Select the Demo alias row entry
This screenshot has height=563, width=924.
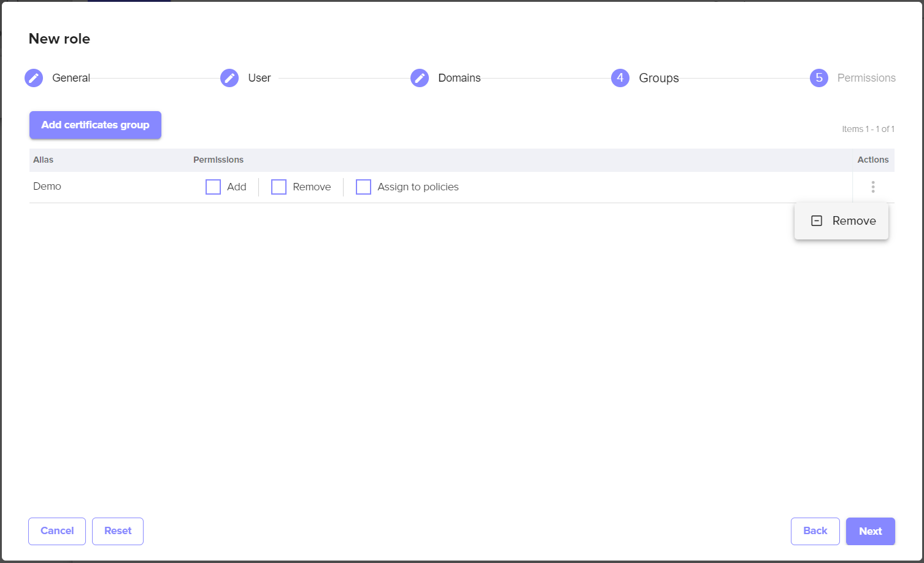(x=47, y=187)
